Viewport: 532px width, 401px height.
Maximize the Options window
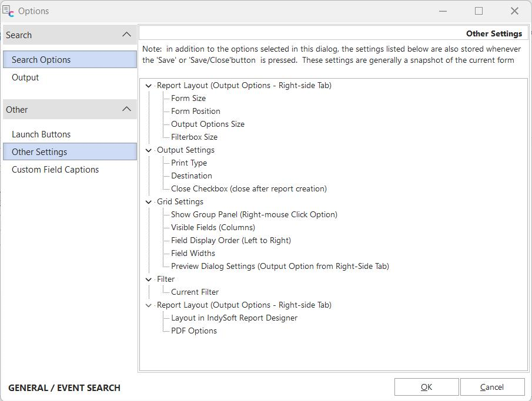pos(479,11)
